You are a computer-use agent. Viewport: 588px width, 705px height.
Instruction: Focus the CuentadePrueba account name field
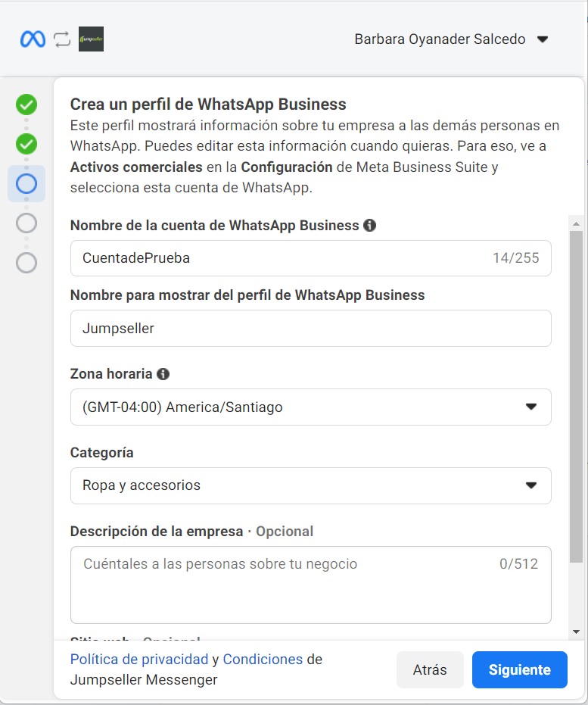[x=280, y=258]
